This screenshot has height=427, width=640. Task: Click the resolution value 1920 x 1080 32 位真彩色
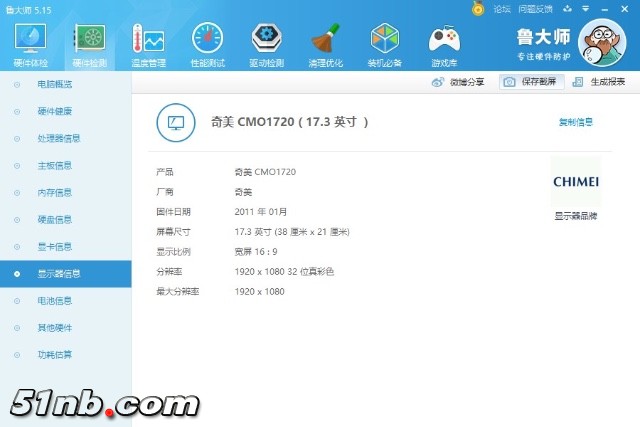coord(284,271)
